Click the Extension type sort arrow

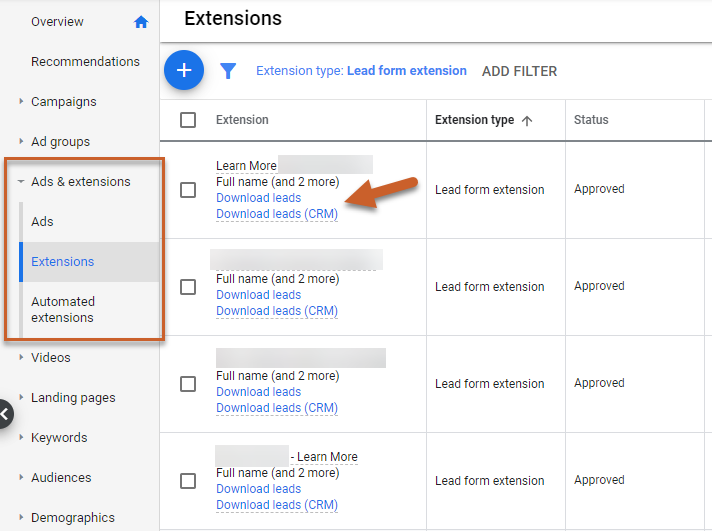coord(527,121)
